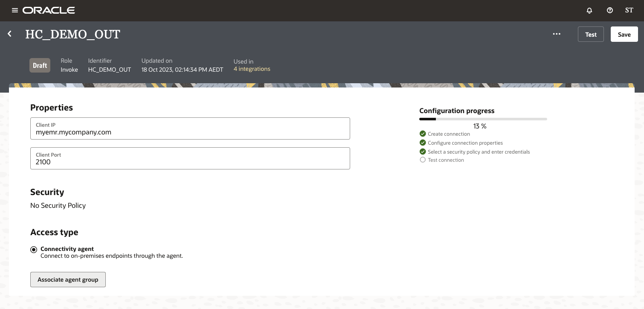Viewport: 644px width, 309px height.
Task: Click the Save button
Action: (x=624, y=34)
